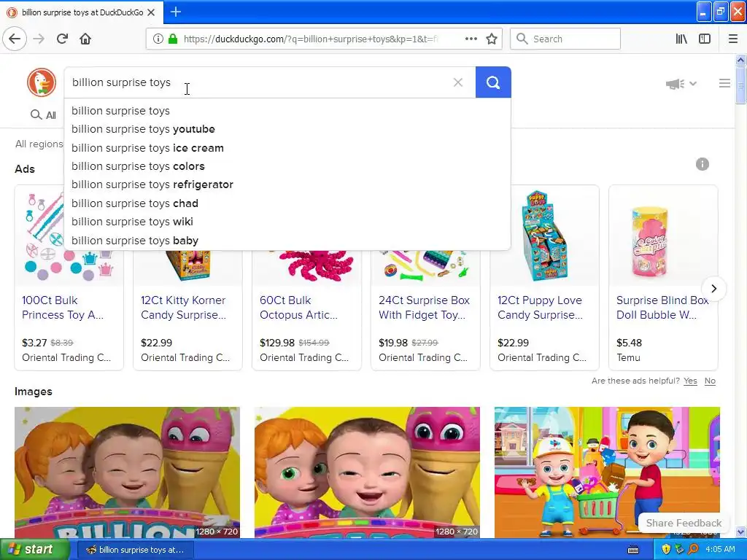Open a new tab with plus button
Screen dimensions: 747x560
[176, 12]
